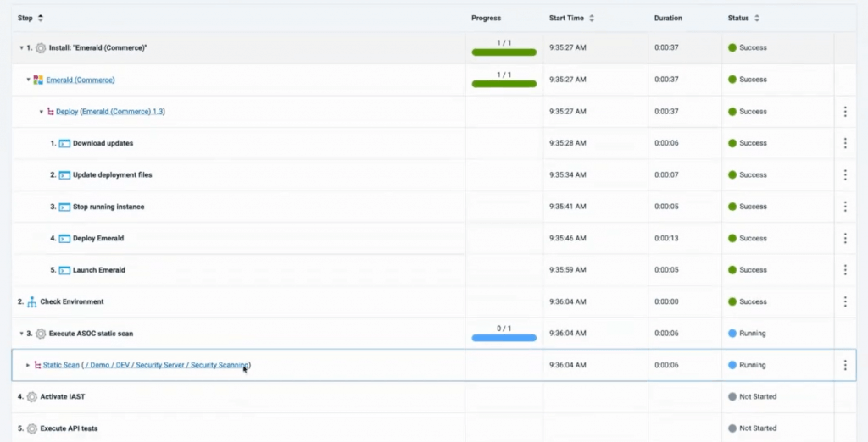Open three-dot menu for Static Scan row
Image resolution: width=868 pixels, height=442 pixels.
(x=844, y=365)
